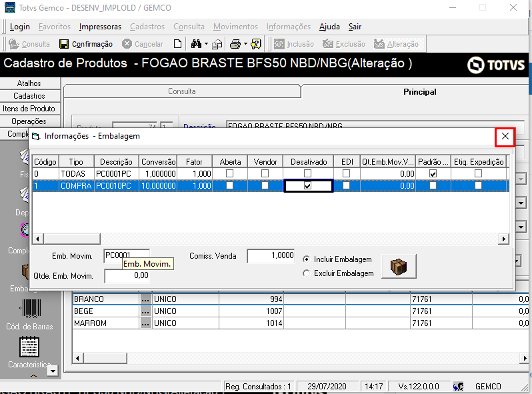The width and height of the screenshot is (532, 394).
Task: Click the Característica calendar-grid icon
Action: (29, 347)
